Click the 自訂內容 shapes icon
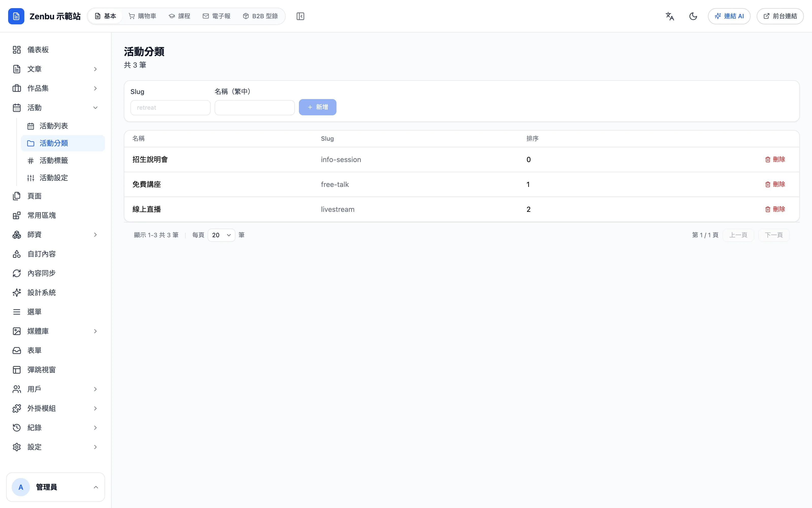Screen dimensions: 812x508 (17, 254)
